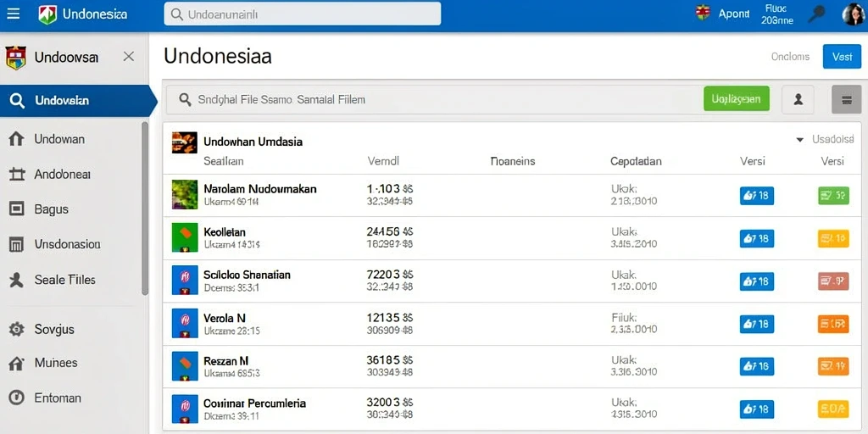Click the Verola N row icon

click(x=184, y=323)
